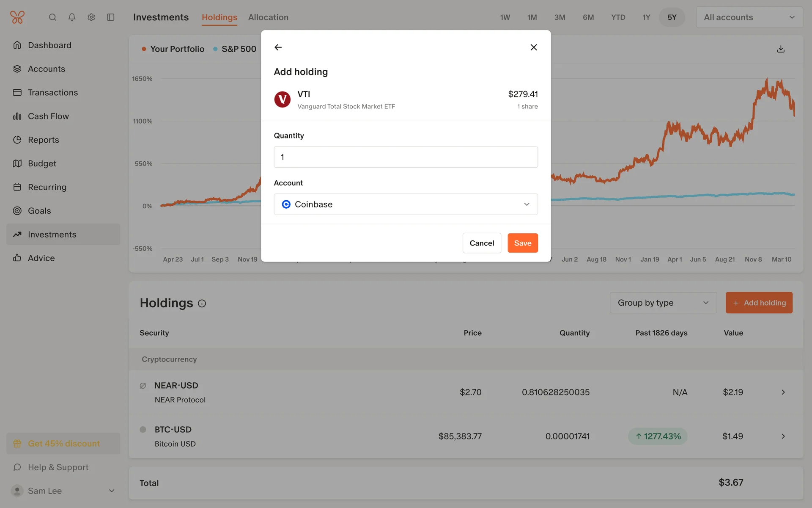Image resolution: width=812 pixels, height=508 pixels.
Task: Click the Holdings info icon
Action: click(x=202, y=304)
